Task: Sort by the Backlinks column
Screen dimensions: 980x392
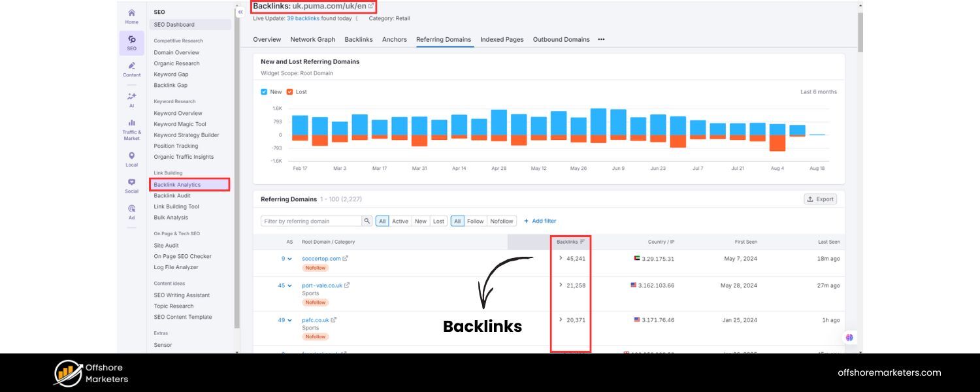Action: tap(572, 242)
